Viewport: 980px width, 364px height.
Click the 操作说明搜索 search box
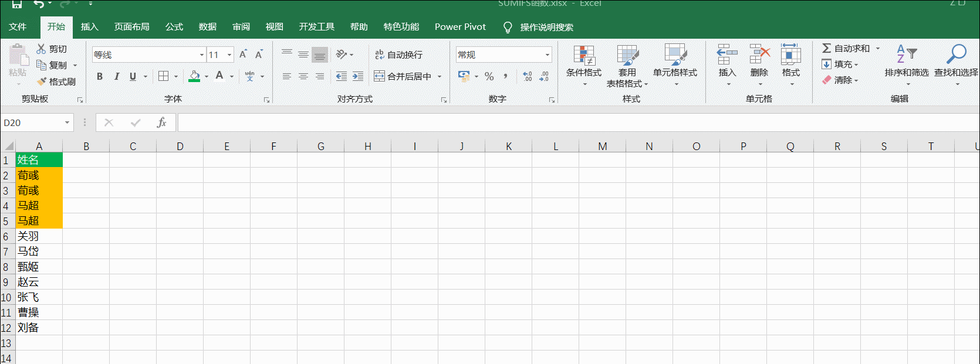pos(546,28)
